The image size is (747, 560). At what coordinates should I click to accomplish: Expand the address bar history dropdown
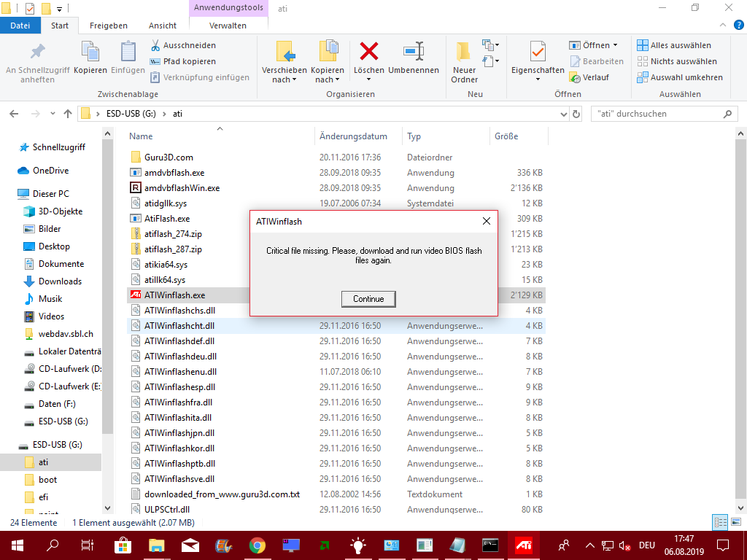[x=564, y=114]
